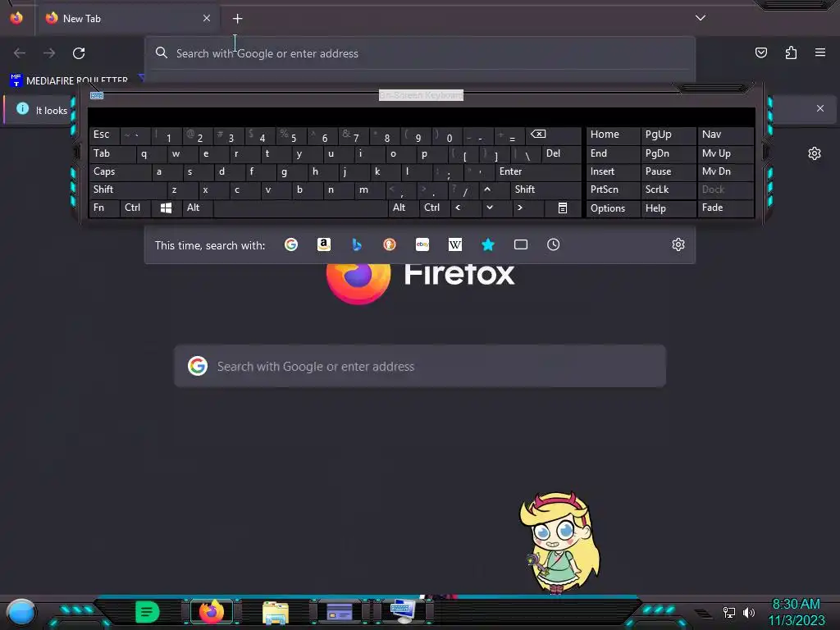Go forward using the forward arrow
Viewport: 840px width, 630px height.
[49, 53]
